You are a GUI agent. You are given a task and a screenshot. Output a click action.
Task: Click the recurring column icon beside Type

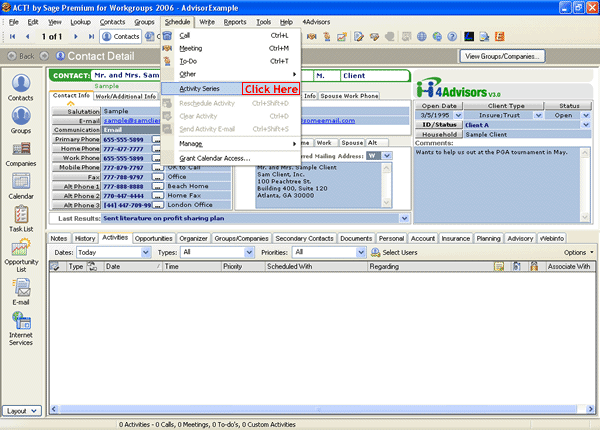(x=92, y=266)
